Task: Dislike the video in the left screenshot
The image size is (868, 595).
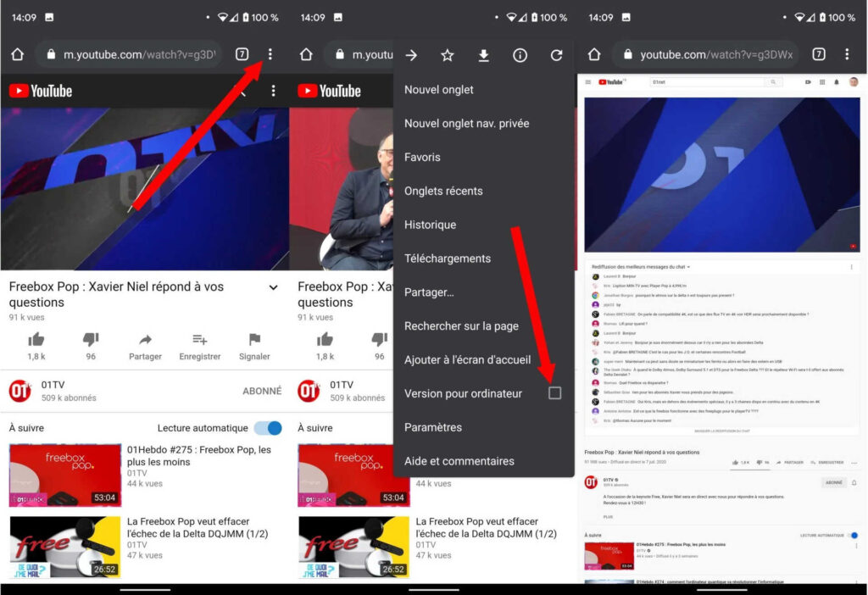Action: pos(91,339)
